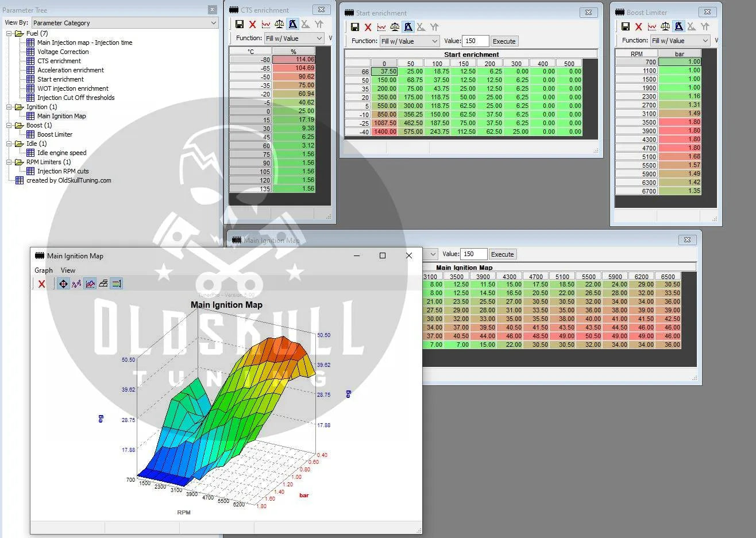756x538 pixels.
Task: Open the View menu in the 3D graph window
Action: 68,270
